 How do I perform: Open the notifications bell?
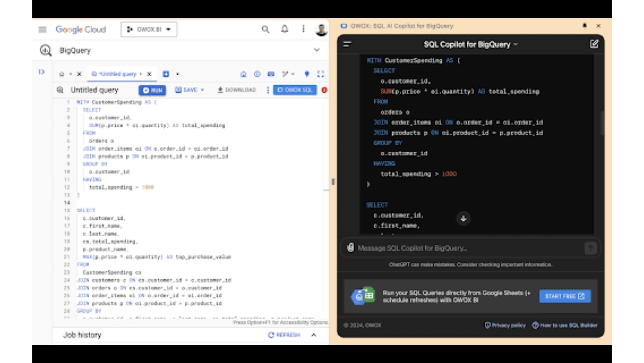285,29
